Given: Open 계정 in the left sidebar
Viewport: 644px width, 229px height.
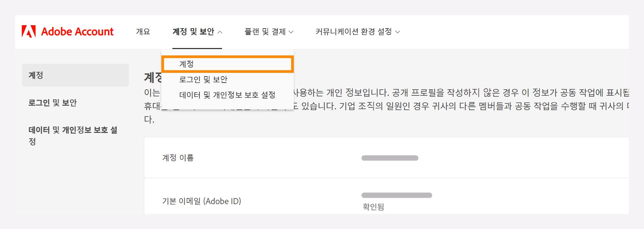Looking at the screenshot, I should tap(36, 75).
